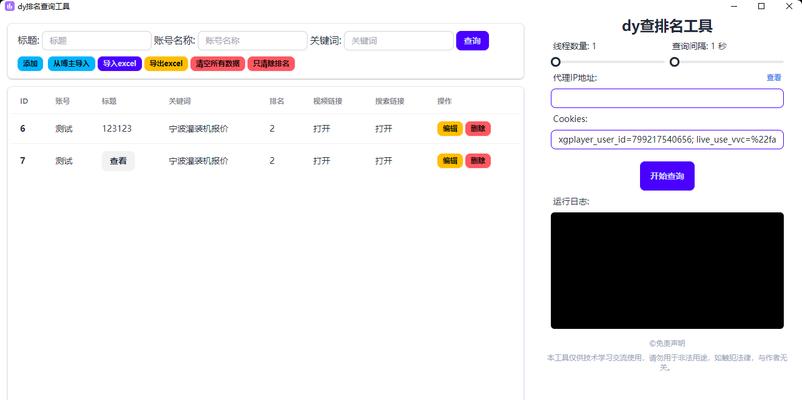Image resolution: width=802 pixels, height=400 pixels.
Task: Click the 开始查询 button
Action: 667,176
